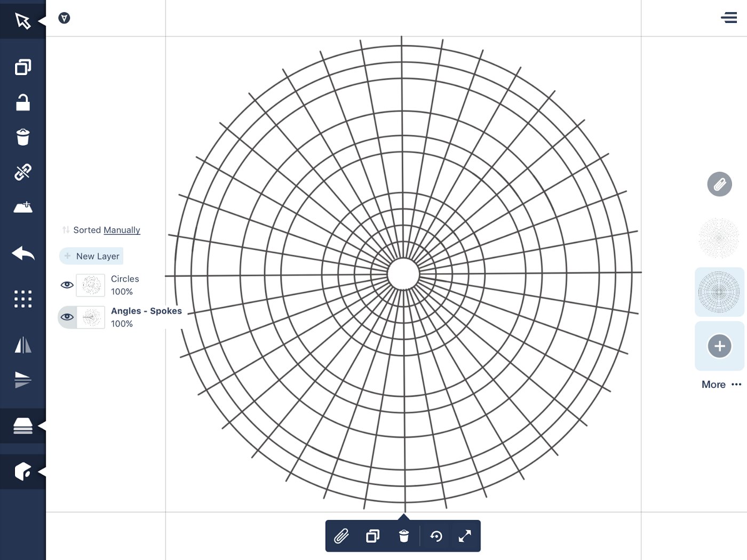This screenshot has width=747, height=560.
Task: Click the duplicate icon in left sidebar
Action: tap(23, 67)
